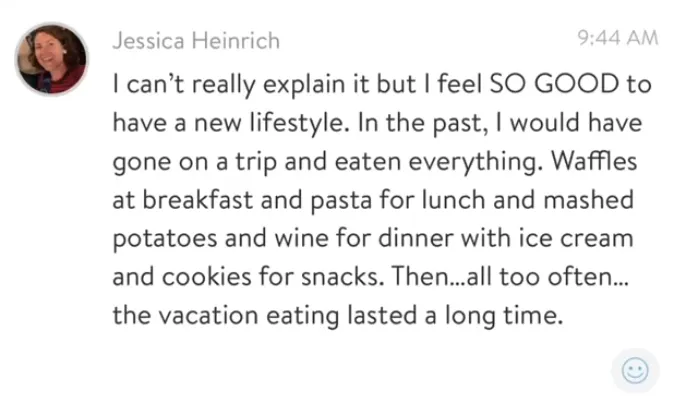Screen dimensions: 673x409
Task: Open Jessica Heinrich's profile photo
Action: click(51, 60)
